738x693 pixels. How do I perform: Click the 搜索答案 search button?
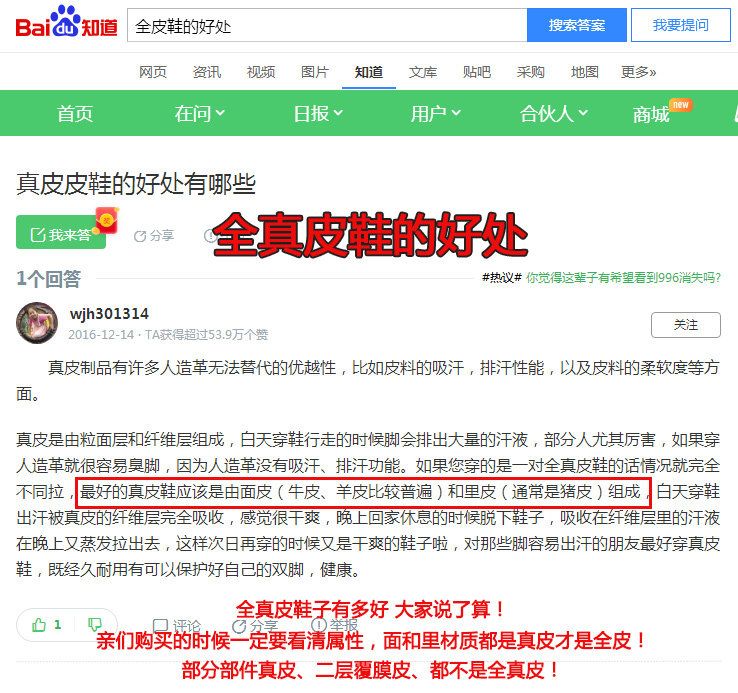[577, 25]
